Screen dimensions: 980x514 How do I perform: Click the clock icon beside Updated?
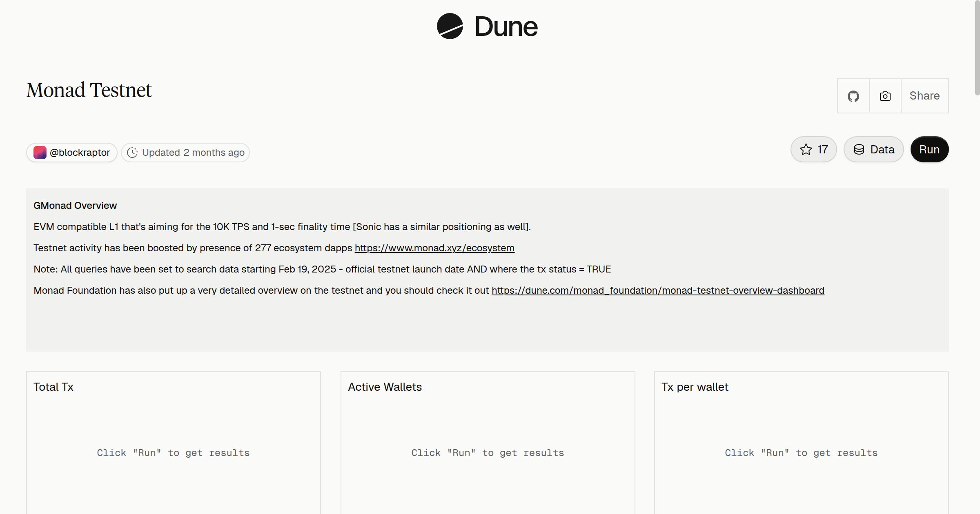tap(132, 153)
